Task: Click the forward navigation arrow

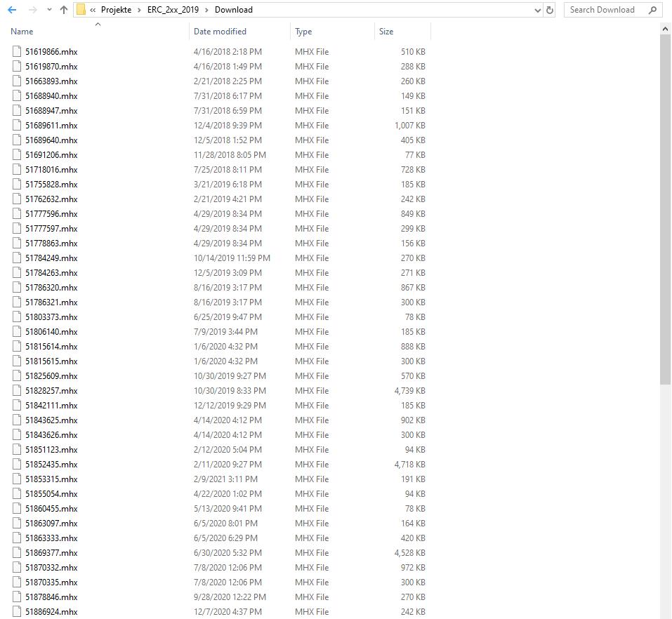Action: click(32, 10)
